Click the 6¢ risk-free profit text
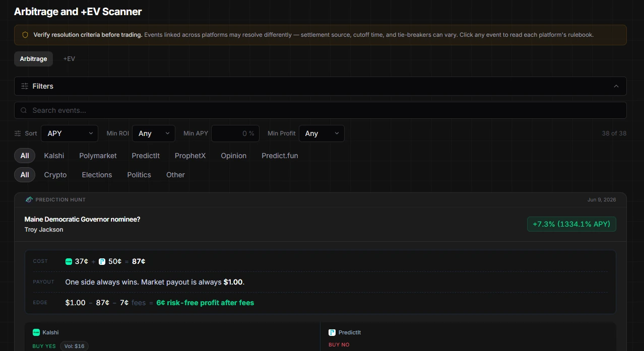Screen dimensions: 644x351 click(205, 303)
